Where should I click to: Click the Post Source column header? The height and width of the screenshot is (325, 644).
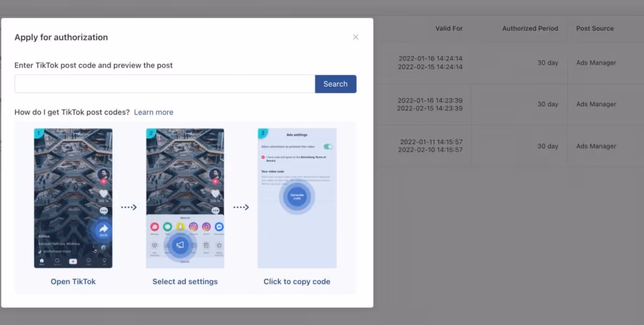595,28
